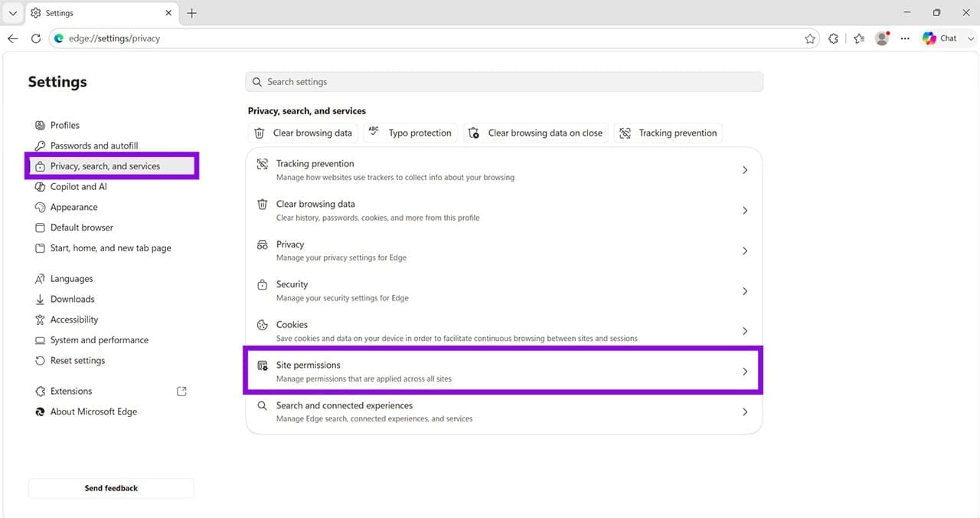The height and width of the screenshot is (518, 980).
Task: Click Clear browsing data quick button
Action: 303,133
